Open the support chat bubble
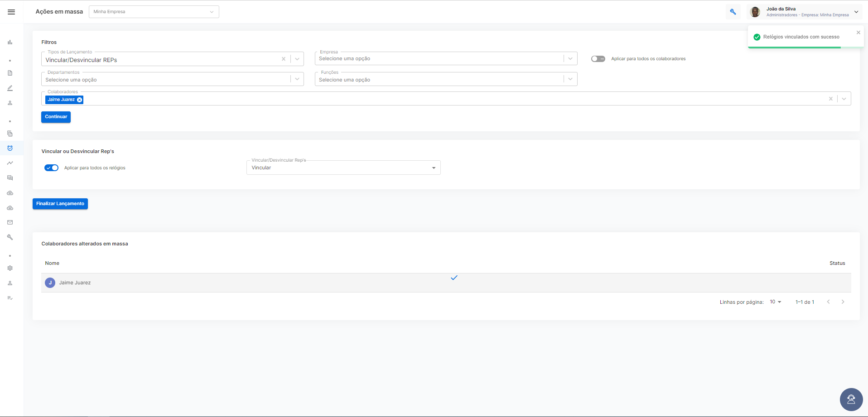The height and width of the screenshot is (417, 868). [851, 399]
